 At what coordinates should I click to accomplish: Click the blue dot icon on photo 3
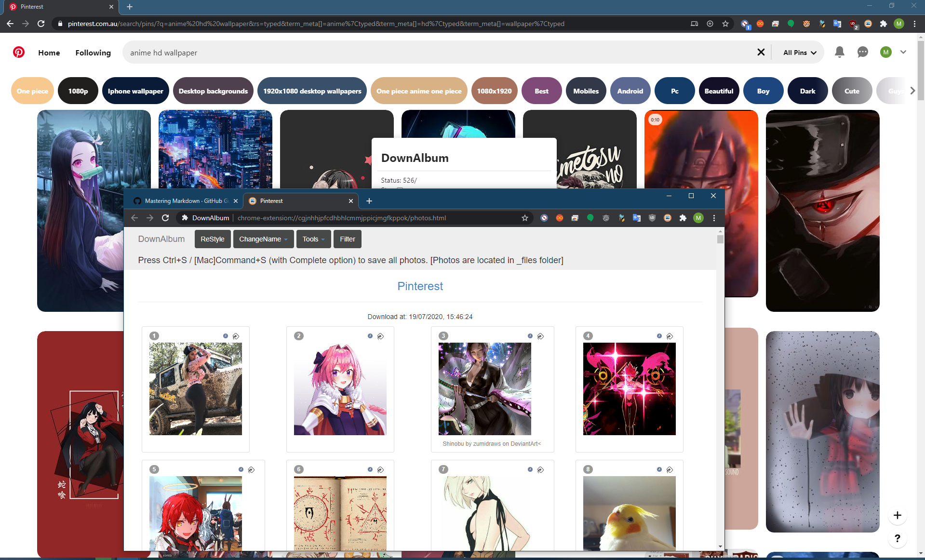[x=530, y=336]
